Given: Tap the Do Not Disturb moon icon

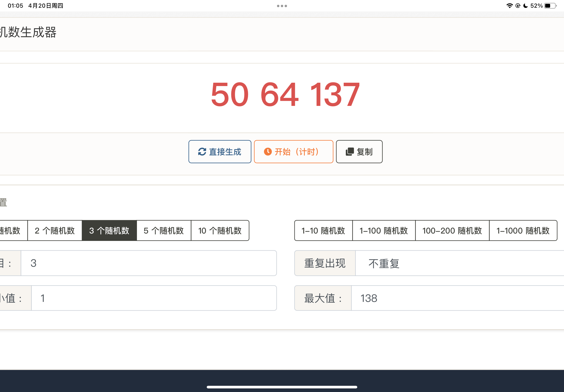Looking at the screenshot, I should click(526, 6).
